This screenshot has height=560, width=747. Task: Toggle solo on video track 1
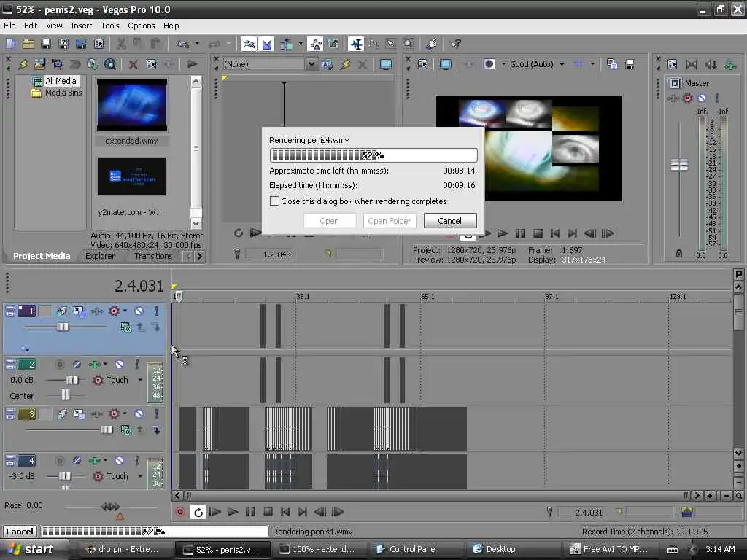click(x=156, y=311)
